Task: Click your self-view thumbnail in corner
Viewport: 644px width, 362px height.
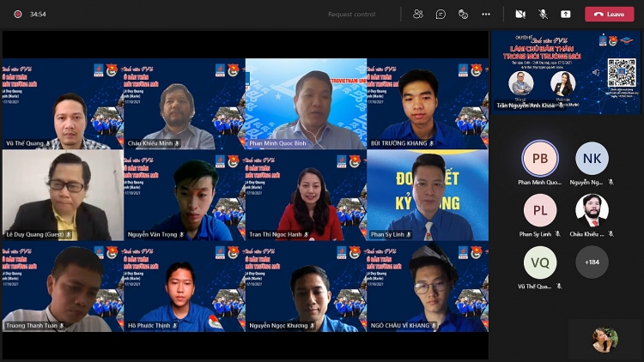Action: tap(605, 340)
